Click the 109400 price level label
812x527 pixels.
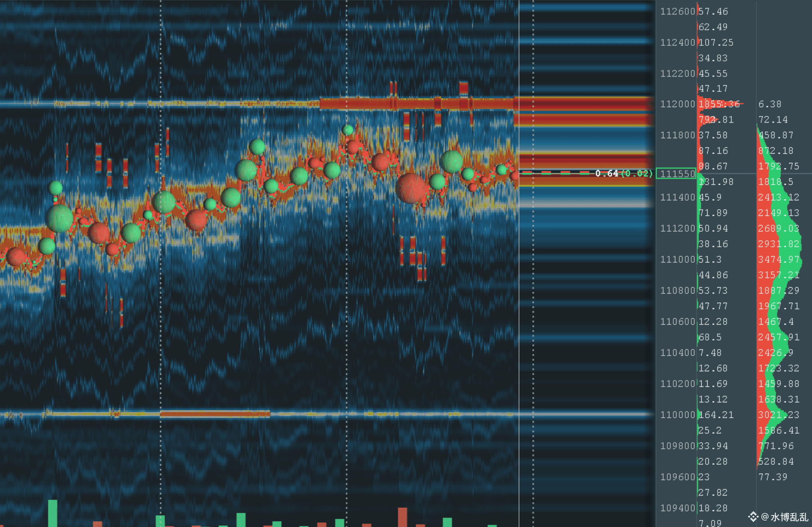tap(677, 508)
